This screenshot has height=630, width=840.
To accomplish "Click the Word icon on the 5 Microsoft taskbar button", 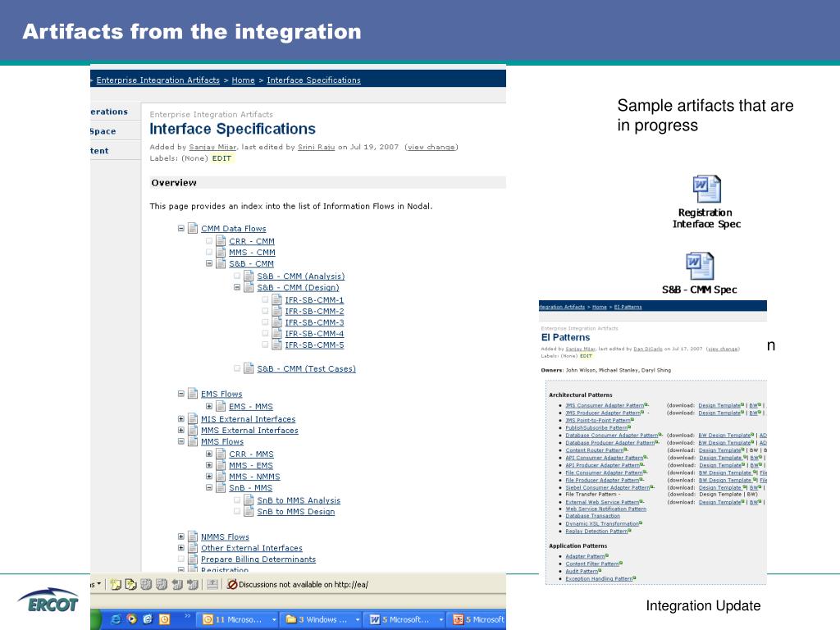I will (375, 619).
